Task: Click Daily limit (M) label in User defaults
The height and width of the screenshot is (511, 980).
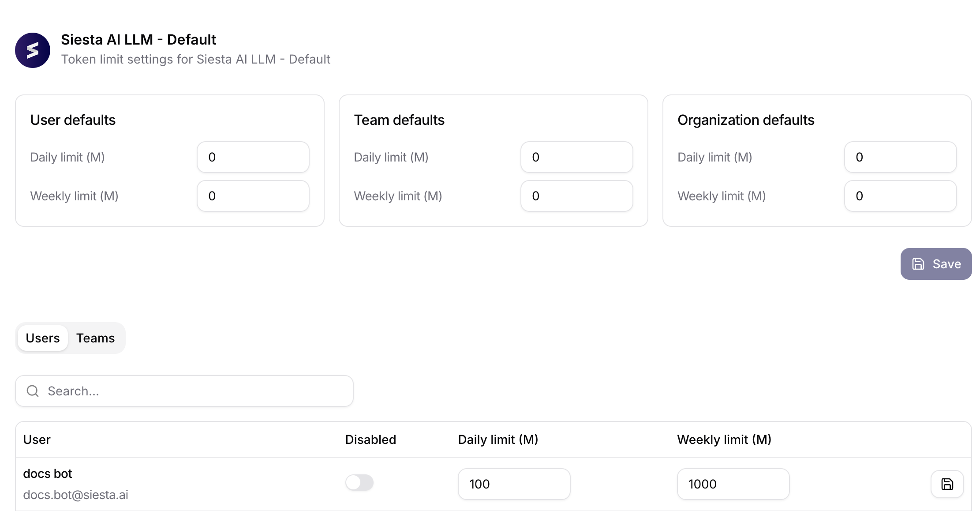Action: pos(67,157)
